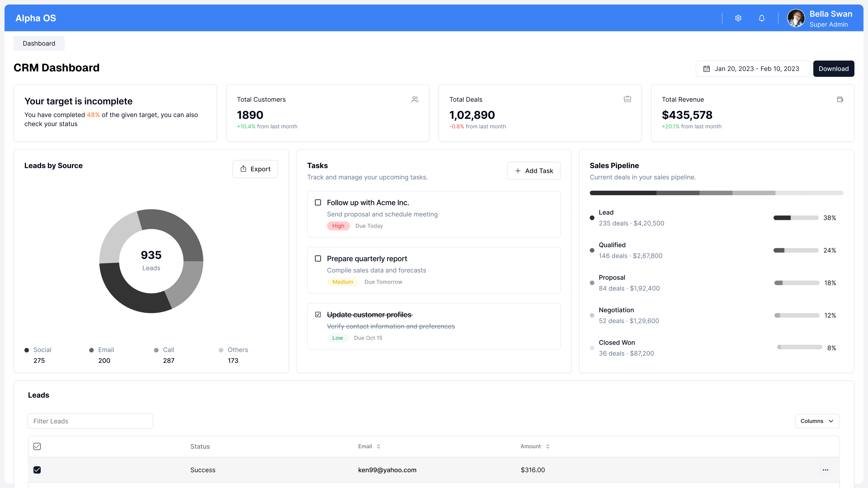
Task: Click the Total Revenue wallet icon
Action: [840, 99]
